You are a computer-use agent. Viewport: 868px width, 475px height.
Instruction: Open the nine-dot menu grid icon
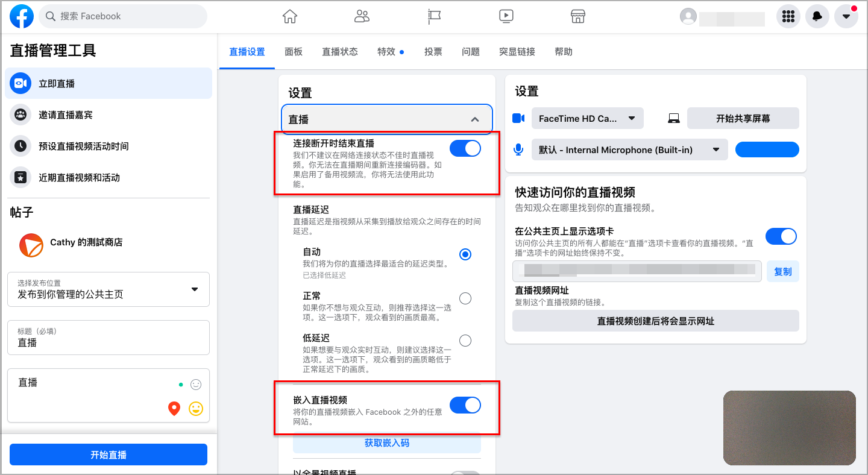(788, 16)
